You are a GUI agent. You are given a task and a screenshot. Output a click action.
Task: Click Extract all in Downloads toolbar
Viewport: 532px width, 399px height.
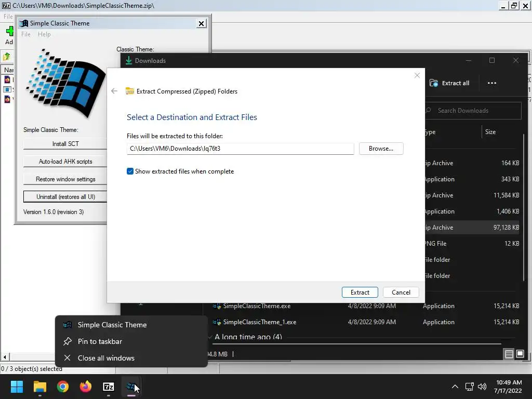pos(449,83)
